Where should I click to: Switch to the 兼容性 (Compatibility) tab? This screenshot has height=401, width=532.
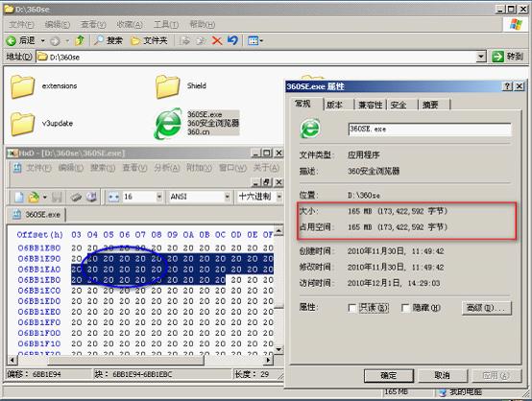click(x=370, y=105)
